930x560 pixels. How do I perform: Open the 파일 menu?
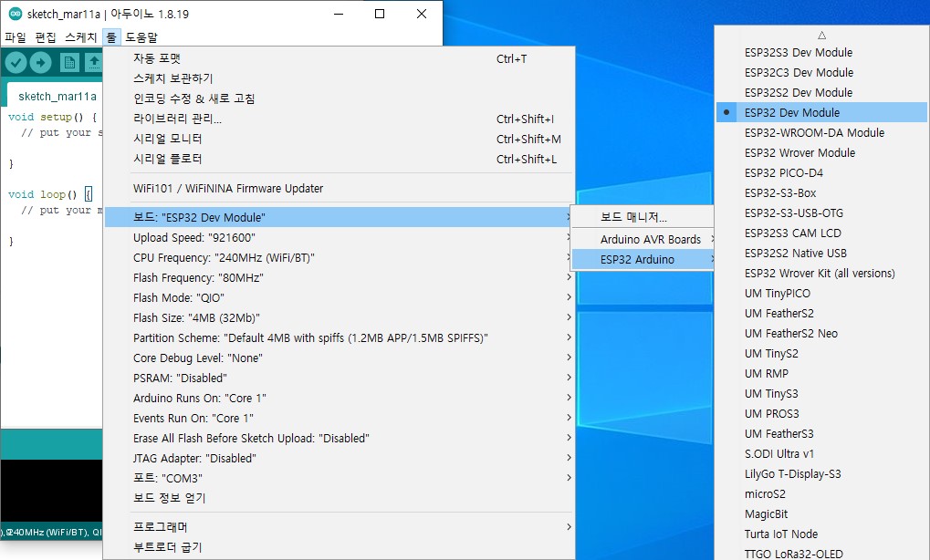coord(15,37)
